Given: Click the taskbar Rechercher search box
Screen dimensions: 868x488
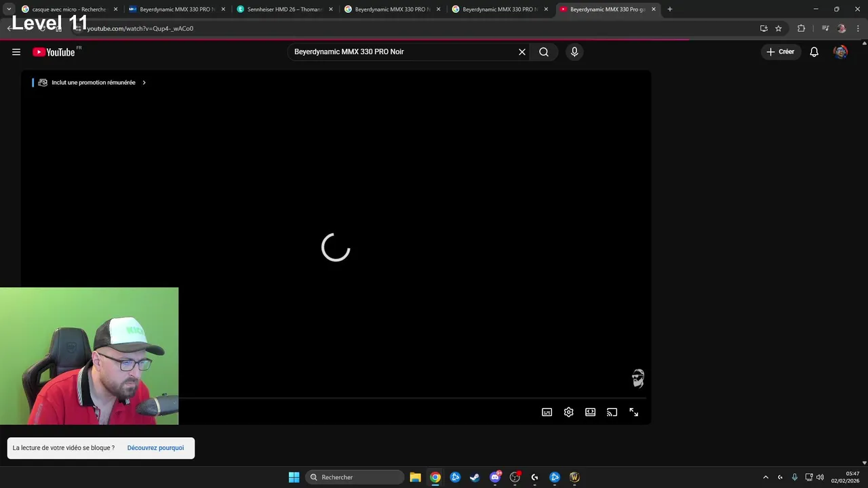Looking at the screenshot, I should click(x=355, y=477).
